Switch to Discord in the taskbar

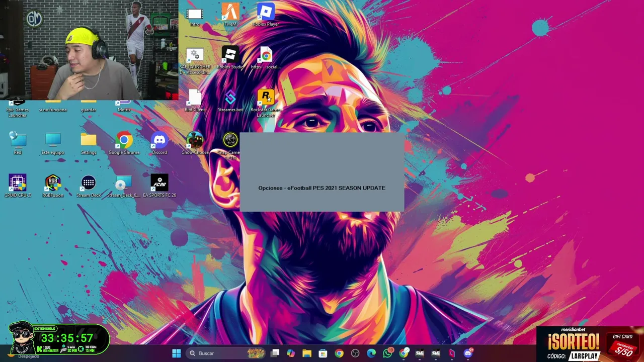(x=468, y=353)
